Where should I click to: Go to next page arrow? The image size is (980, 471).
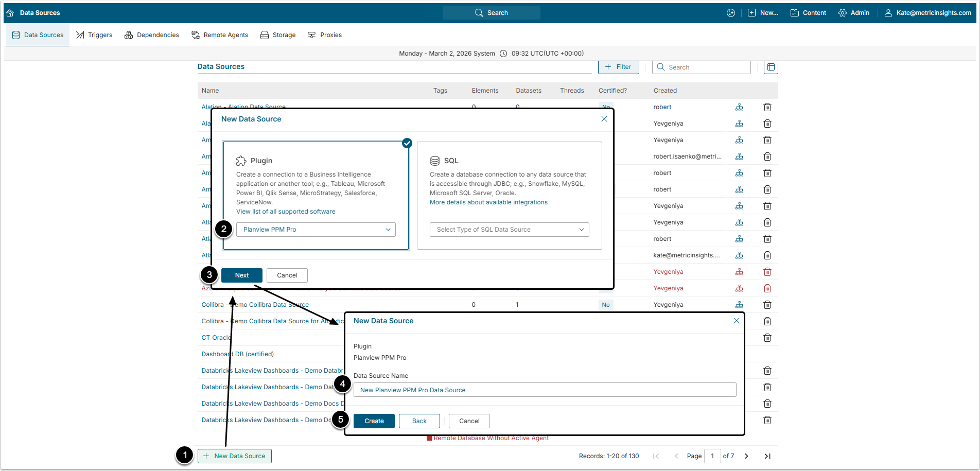[x=746, y=456]
